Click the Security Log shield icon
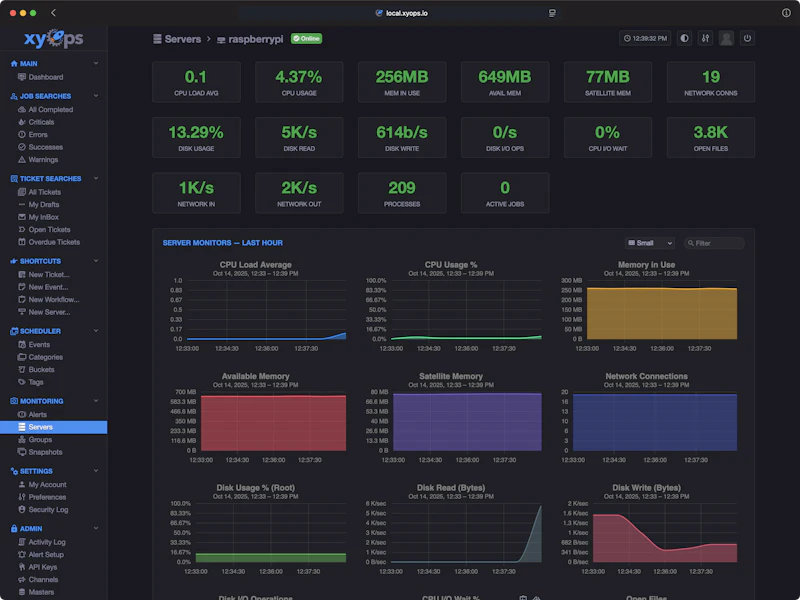This screenshot has height=600, width=800. coord(21,510)
